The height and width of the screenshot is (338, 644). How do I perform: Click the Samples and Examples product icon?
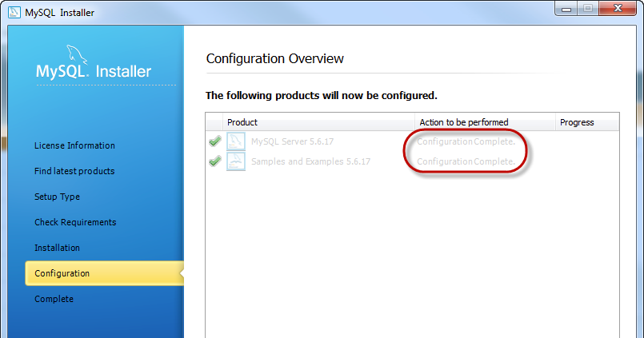coord(236,161)
